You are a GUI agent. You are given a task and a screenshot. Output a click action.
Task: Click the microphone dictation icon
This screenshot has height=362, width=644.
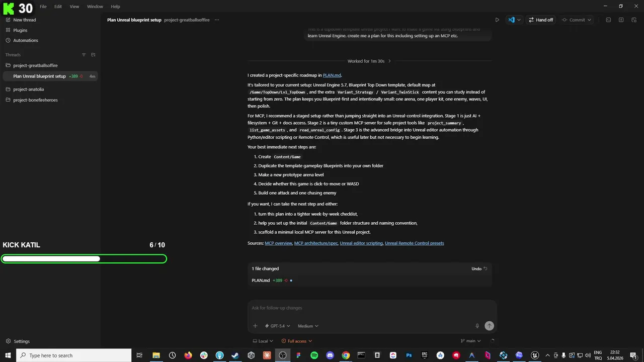477,326
